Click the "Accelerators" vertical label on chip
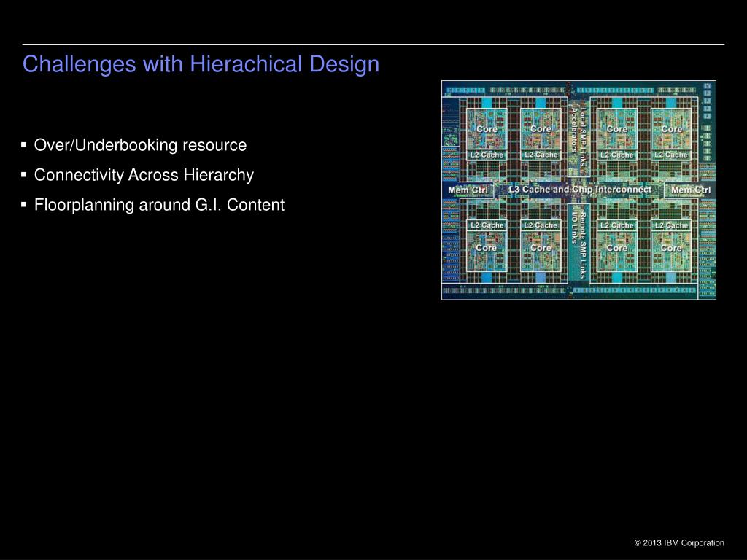 575,131
